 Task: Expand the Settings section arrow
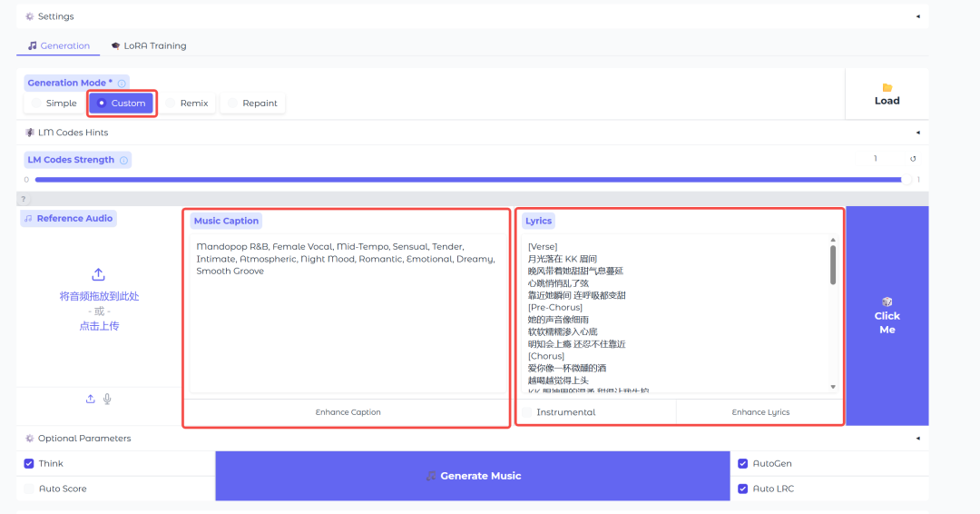click(x=918, y=16)
